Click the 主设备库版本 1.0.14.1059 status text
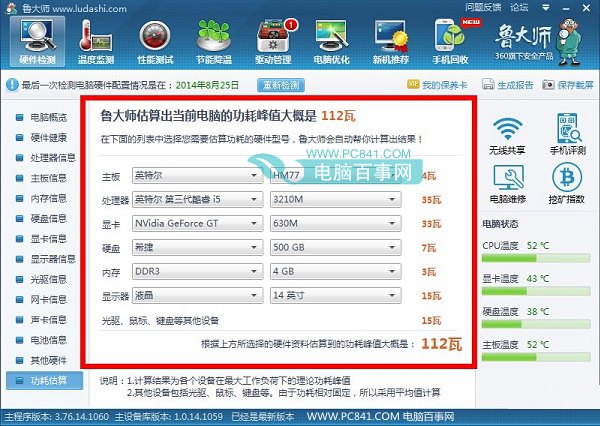The image size is (600, 426). (169, 417)
